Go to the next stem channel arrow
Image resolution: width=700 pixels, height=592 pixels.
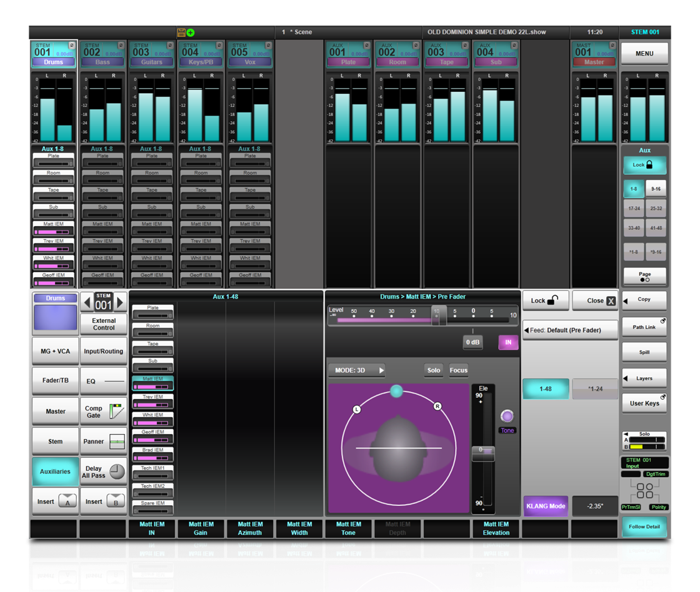(120, 303)
